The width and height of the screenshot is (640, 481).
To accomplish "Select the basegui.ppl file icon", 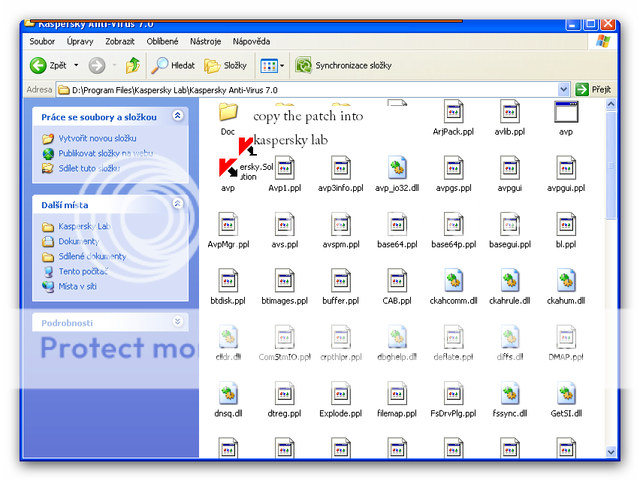I will coord(510,224).
